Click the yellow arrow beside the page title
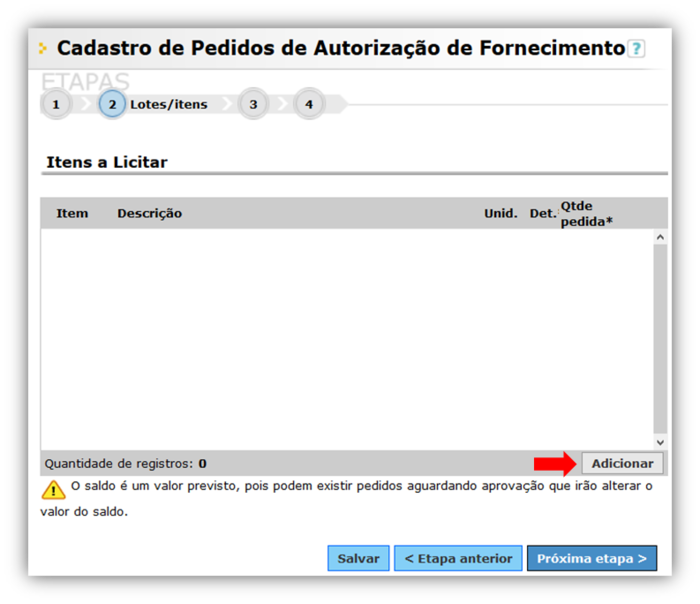Viewport: 700px width, 604px height. point(43,48)
